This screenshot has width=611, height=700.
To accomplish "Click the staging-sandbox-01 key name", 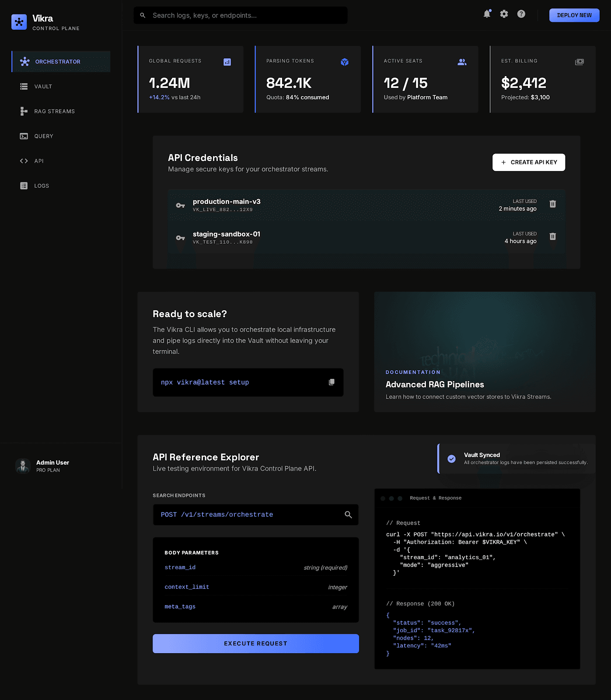I will (227, 234).
